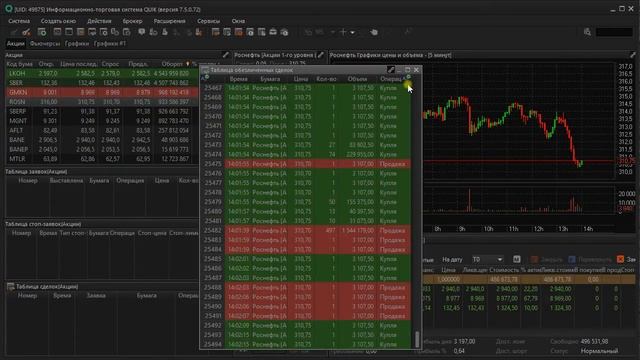This screenshot has width=640, height=360.
Task: Focus the search field in main toolbar
Action: (614, 32)
